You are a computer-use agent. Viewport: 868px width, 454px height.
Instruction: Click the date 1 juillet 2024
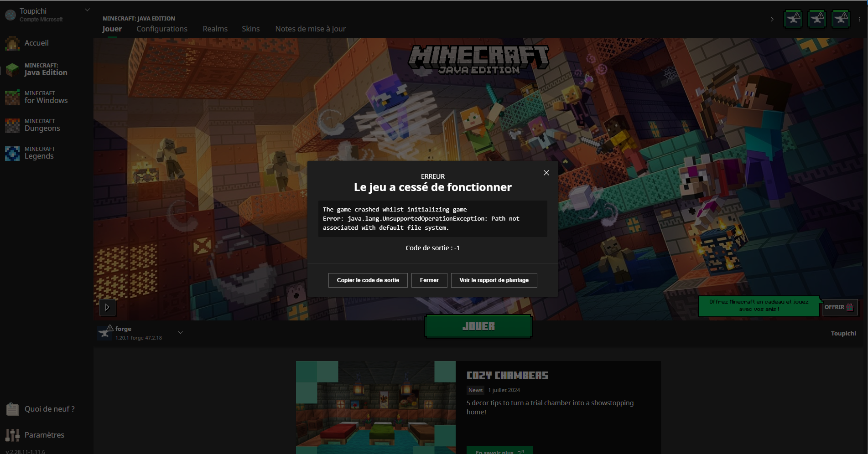[x=504, y=390]
